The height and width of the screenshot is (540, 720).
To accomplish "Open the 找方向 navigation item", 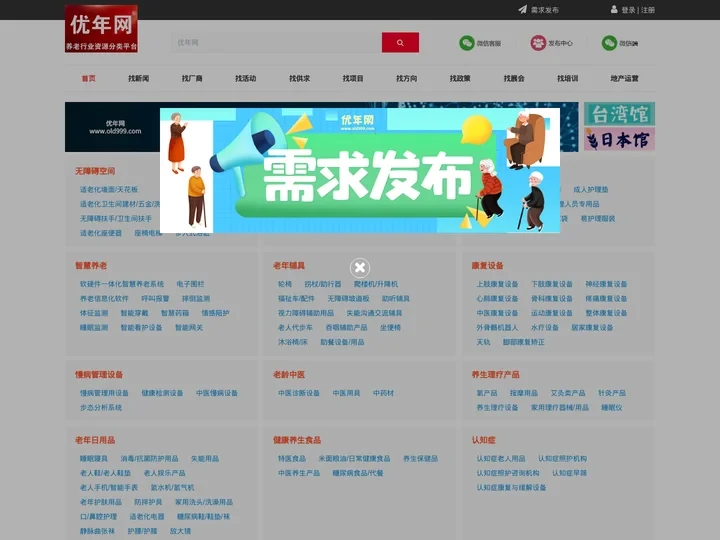I will click(406, 79).
